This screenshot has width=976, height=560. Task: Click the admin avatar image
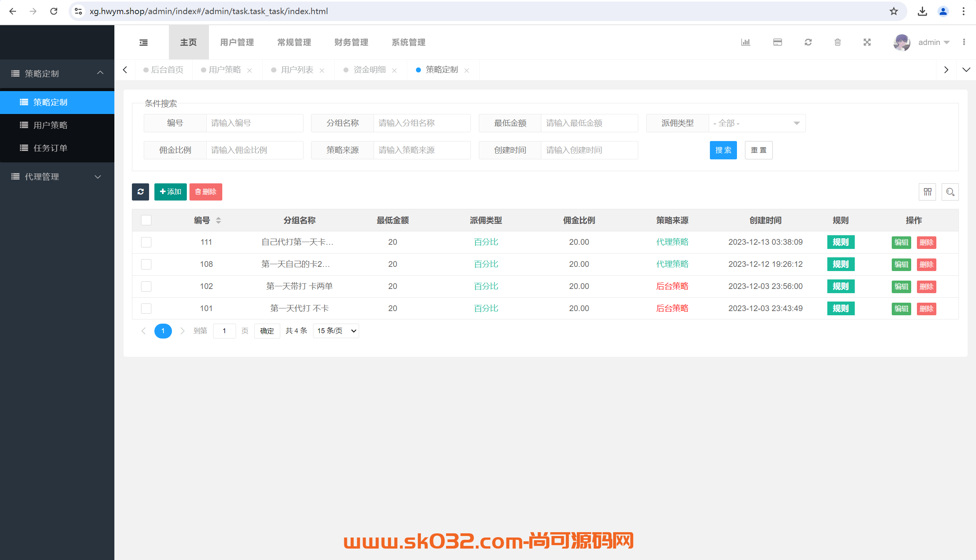[x=901, y=42]
